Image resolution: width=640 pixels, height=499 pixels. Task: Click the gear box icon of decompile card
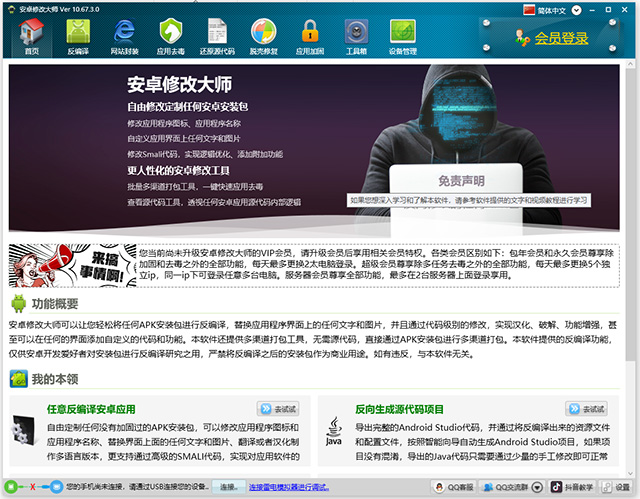point(23,430)
